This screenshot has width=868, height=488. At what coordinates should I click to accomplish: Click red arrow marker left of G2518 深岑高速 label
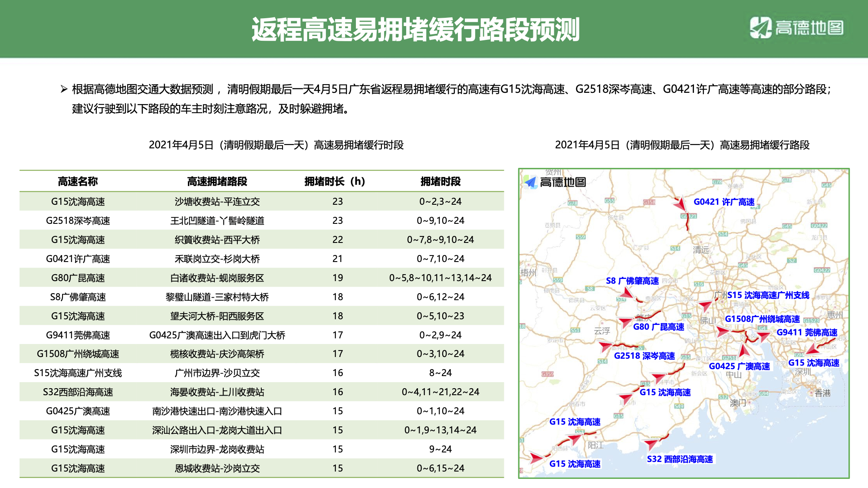point(605,346)
